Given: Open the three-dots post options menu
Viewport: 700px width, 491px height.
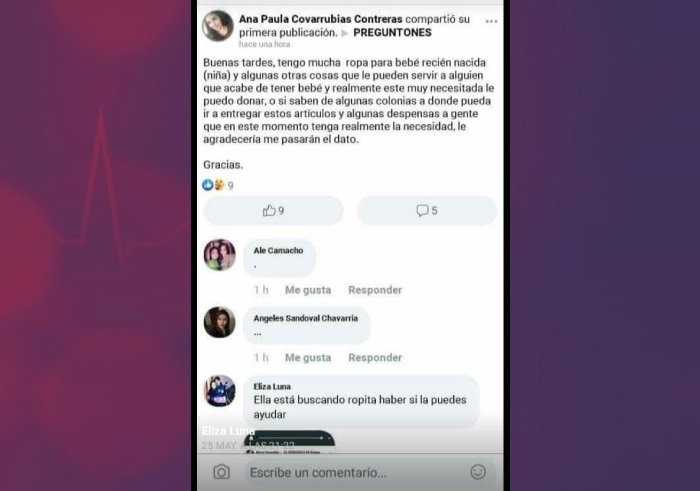Looking at the screenshot, I should [x=491, y=21].
